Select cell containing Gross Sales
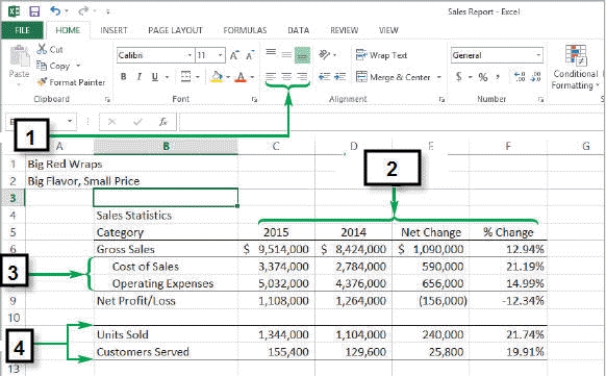 [165, 249]
